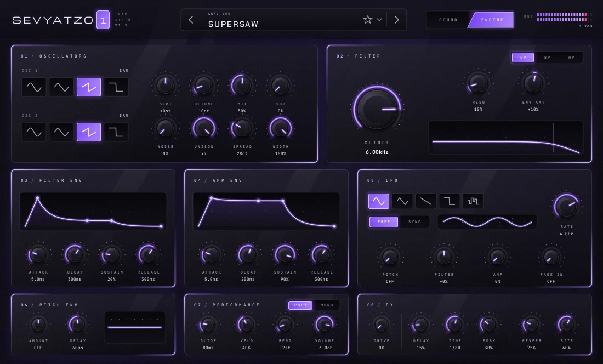Favorite the SUPERSAW preset with the star
Image resolution: width=603 pixels, height=364 pixels.
point(368,20)
